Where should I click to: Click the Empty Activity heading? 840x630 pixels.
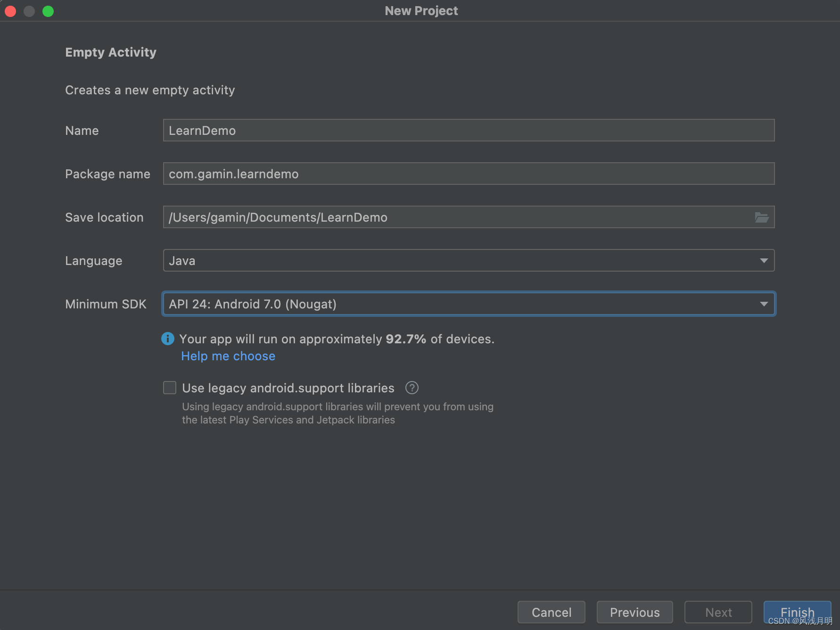[x=111, y=52]
